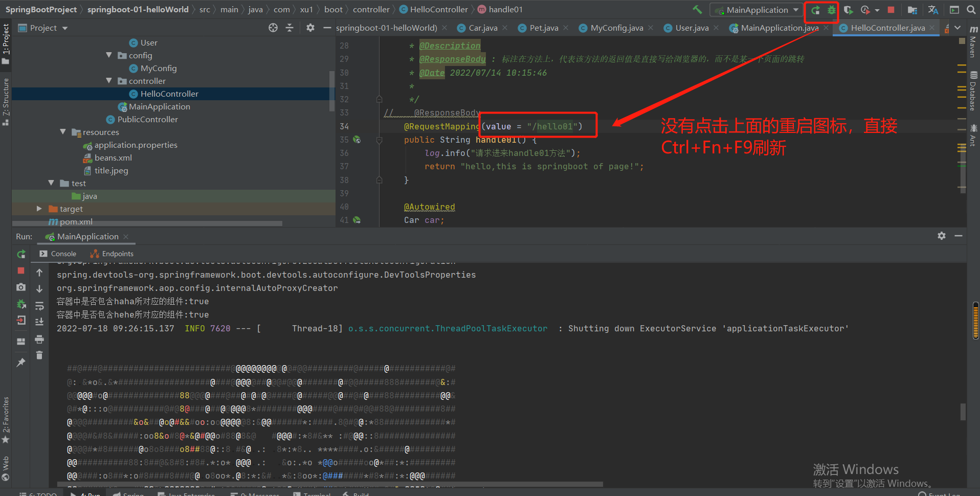Click the Debug bug icon in the top toolbar
The image size is (980, 496).
click(832, 10)
